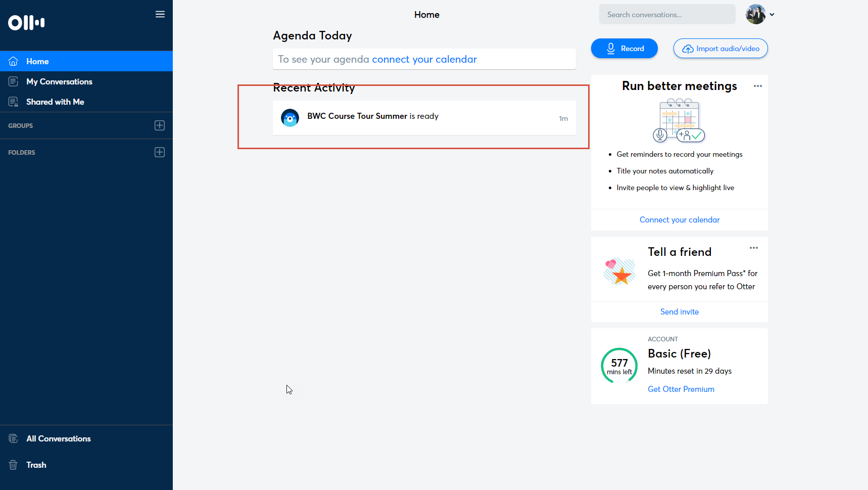Open the Trash from the sidebar
The height and width of the screenshot is (490, 868).
[36, 465]
